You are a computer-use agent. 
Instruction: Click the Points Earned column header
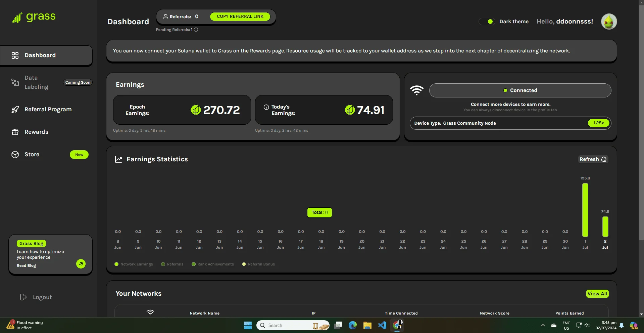pos(569,313)
